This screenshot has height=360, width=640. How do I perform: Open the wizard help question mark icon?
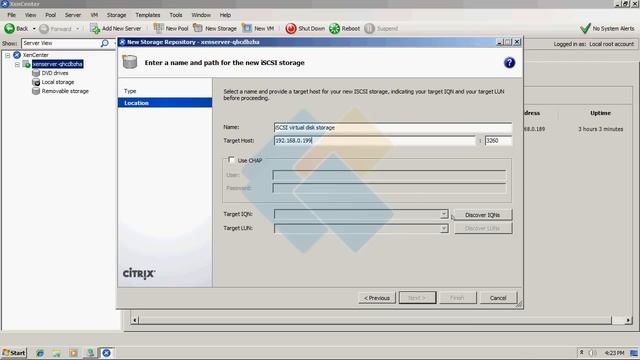point(509,63)
